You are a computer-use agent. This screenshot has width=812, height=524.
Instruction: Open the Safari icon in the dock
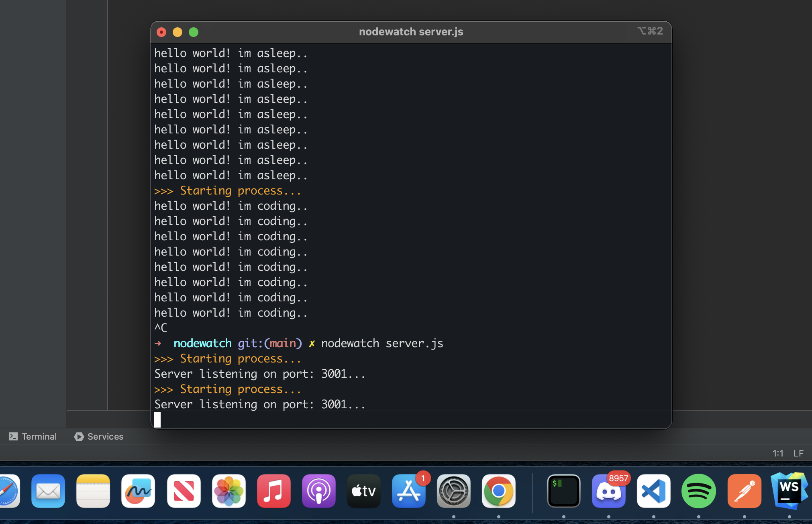click(x=8, y=491)
